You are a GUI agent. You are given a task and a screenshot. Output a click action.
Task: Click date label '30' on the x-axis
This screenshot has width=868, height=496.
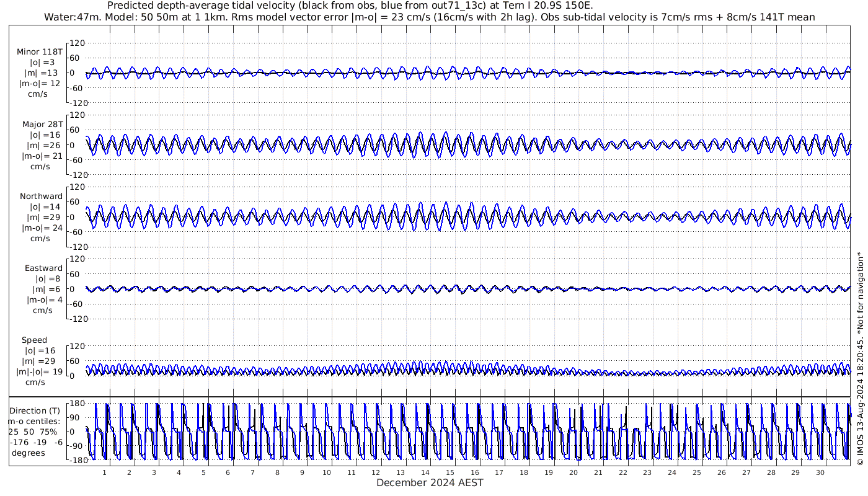coord(820,472)
